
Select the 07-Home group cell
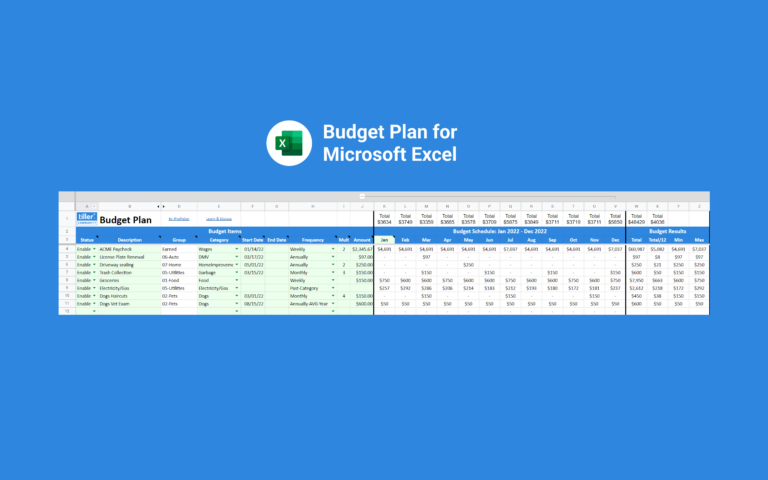[x=179, y=264]
